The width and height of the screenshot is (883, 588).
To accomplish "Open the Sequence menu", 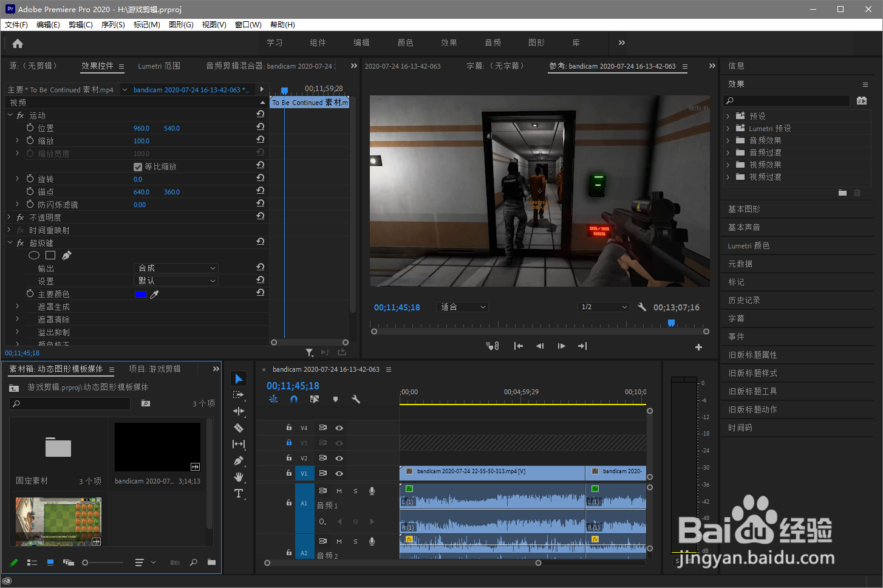I will tap(113, 25).
